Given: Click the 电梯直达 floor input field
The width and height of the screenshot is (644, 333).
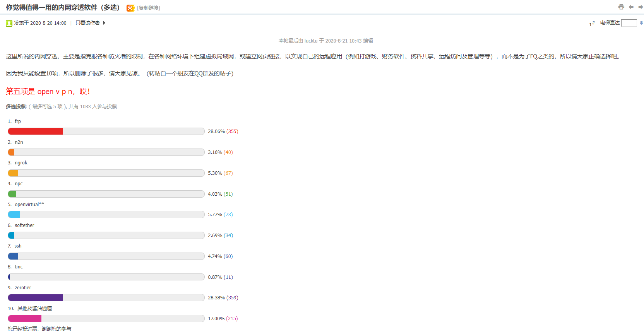Looking at the screenshot, I should coord(629,23).
